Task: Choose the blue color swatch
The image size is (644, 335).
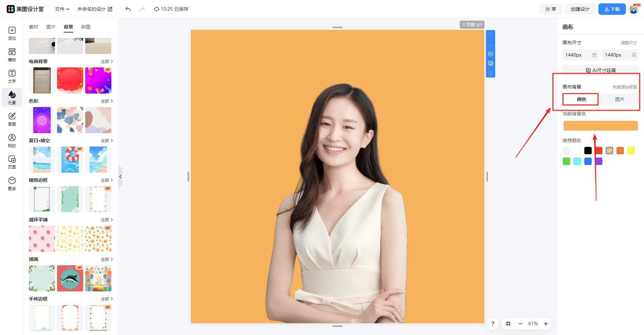Action: pyautogui.click(x=588, y=161)
